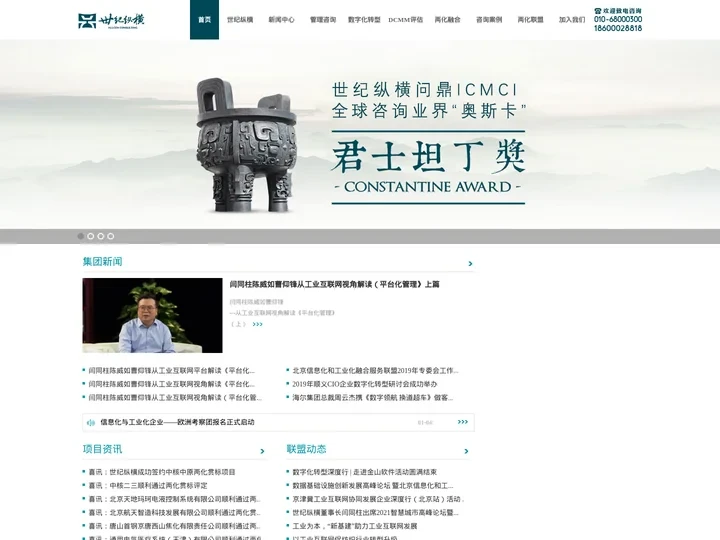Click the 项目资讯 section heading
Image resolution: width=720 pixels, height=540 pixels.
[x=102, y=449]
